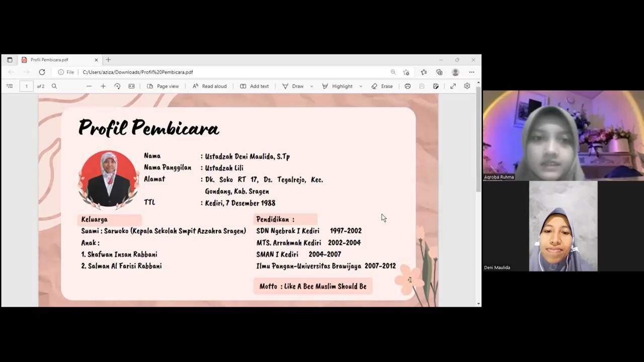This screenshot has width=644, height=362.
Task: Open the PDF table of contents sidebar
Action: [10, 86]
